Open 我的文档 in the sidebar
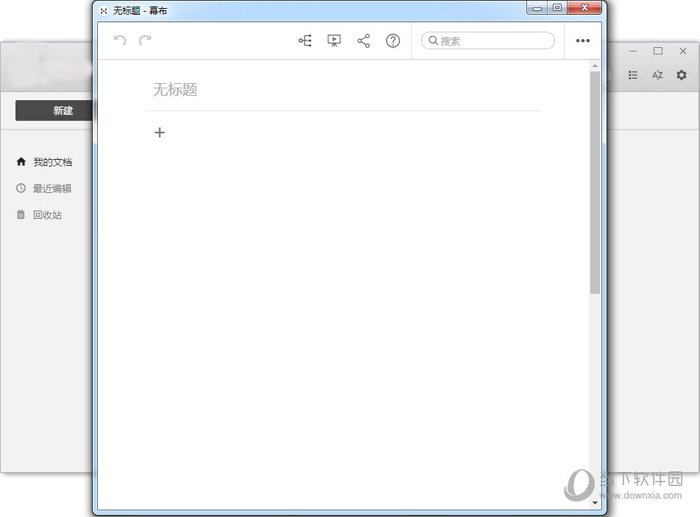Screen dimensions: 700x517 point(52,162)
